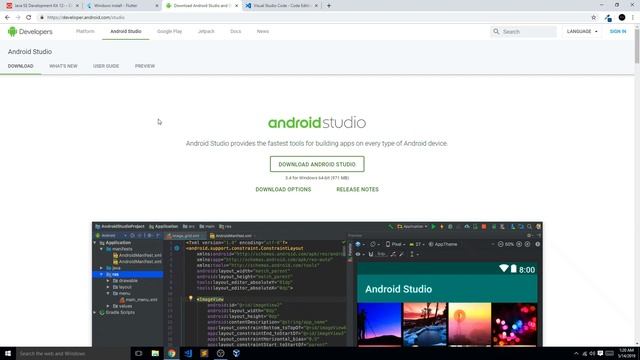Click the Android Studio IDE screenshot image

pos(317,284)
